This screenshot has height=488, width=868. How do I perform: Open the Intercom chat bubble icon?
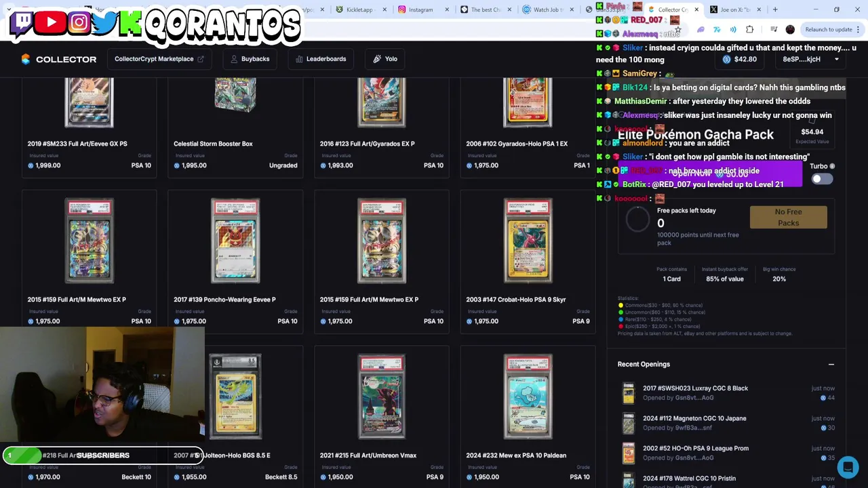pos(848,467)
